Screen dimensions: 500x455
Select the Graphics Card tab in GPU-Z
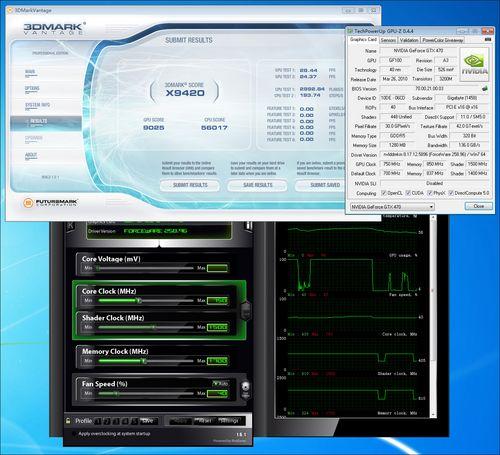coord(363,39)
